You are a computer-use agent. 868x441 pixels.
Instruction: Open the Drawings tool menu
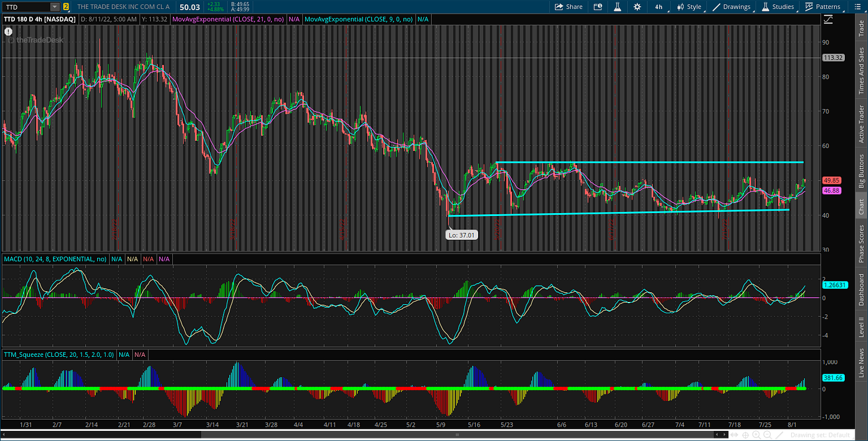[x=731, y=7]
